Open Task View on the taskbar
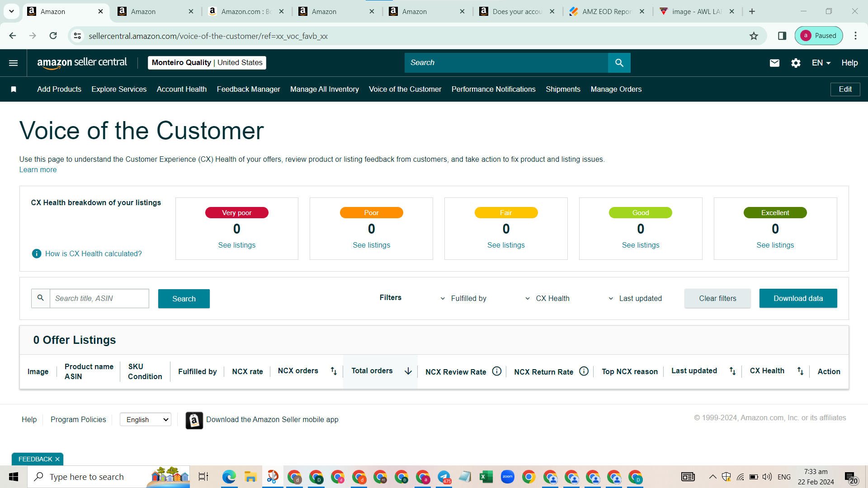Viewport: 868px width, 488px height. (203, 477)
